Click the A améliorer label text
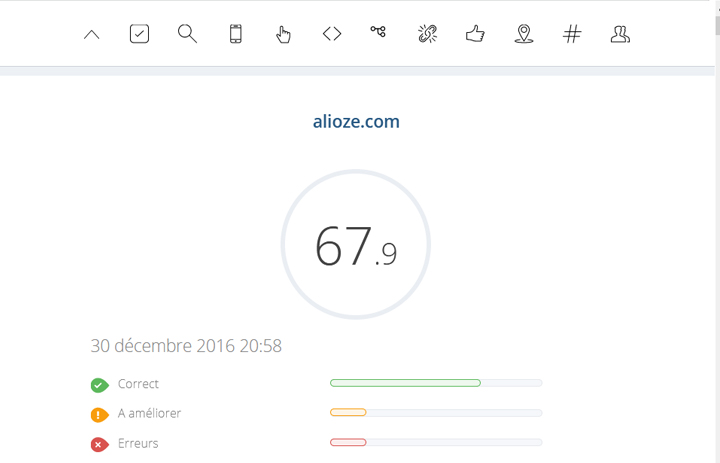Screen dimensions: 720x463 [x=149, y=413]
